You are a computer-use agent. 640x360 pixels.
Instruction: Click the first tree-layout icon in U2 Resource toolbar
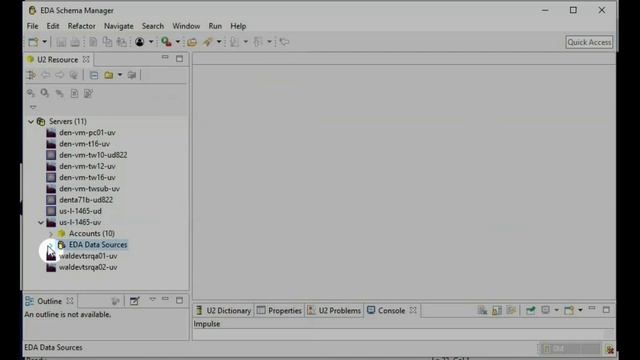tap(31, 75)
